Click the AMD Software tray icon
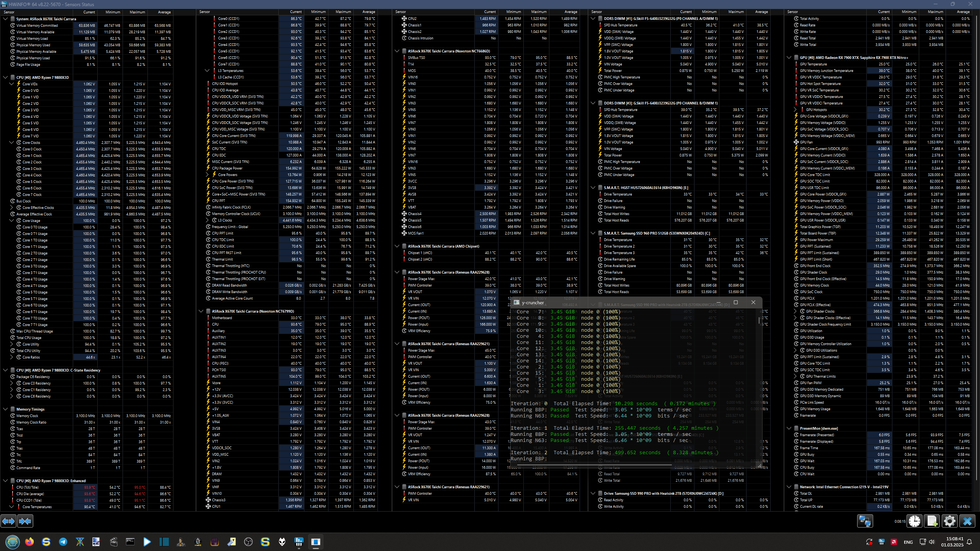Image resolution: width=980 pixels, height=551 pixels. [x=894, y=542]
